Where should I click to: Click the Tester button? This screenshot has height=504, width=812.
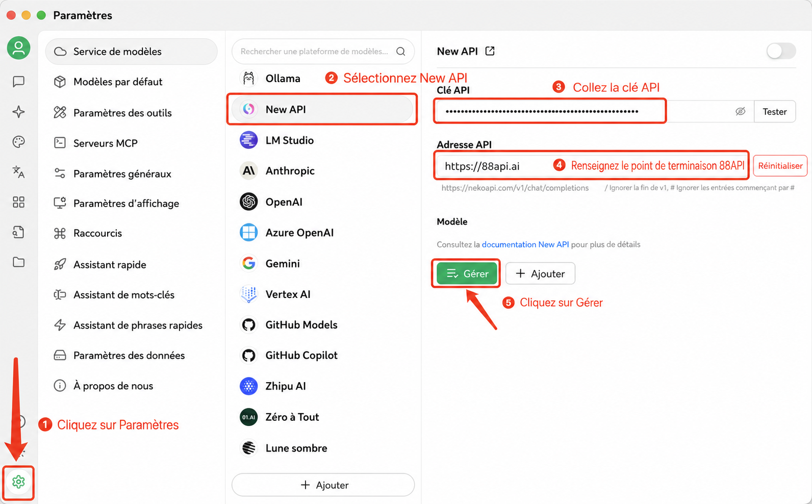point(775,111)
